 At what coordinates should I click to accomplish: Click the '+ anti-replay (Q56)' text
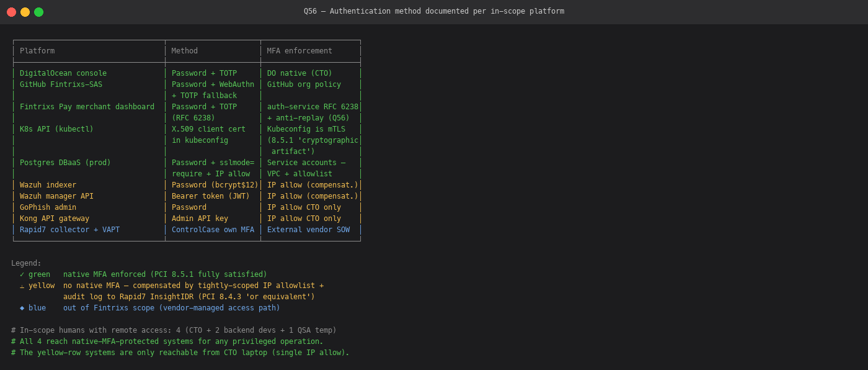[308, 118]
